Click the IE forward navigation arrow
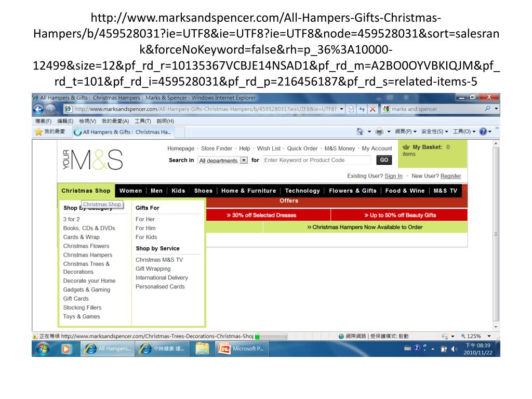Image resolution: width=532 pixels, height=399 pixels. pos(50,109)
